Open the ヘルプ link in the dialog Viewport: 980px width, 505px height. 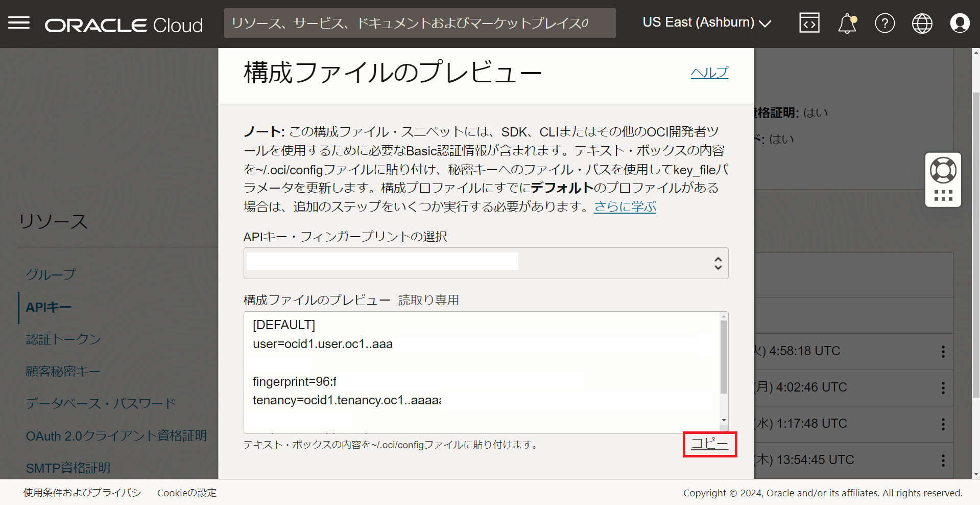tap(709, 73)
